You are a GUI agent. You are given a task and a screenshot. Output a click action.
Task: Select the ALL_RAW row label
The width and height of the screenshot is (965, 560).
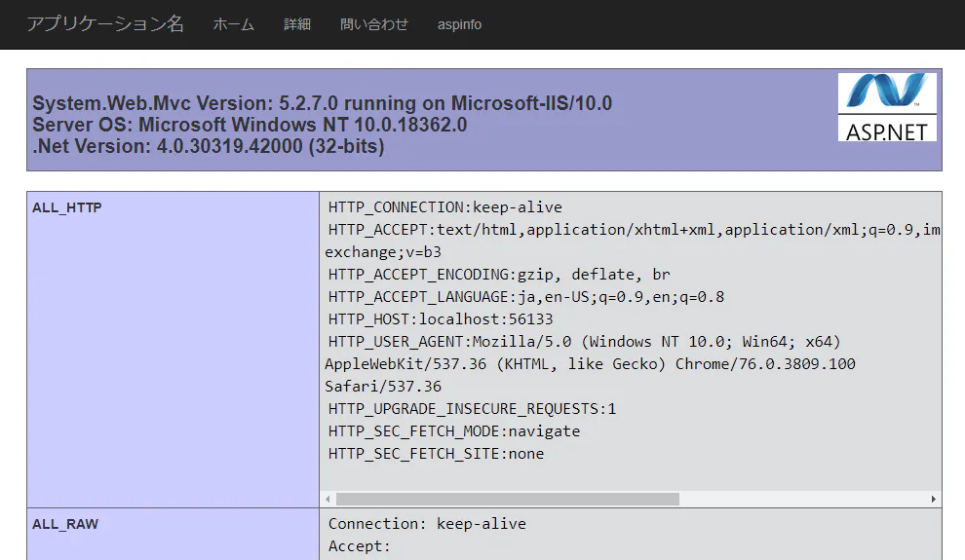[x=65, y=524]
